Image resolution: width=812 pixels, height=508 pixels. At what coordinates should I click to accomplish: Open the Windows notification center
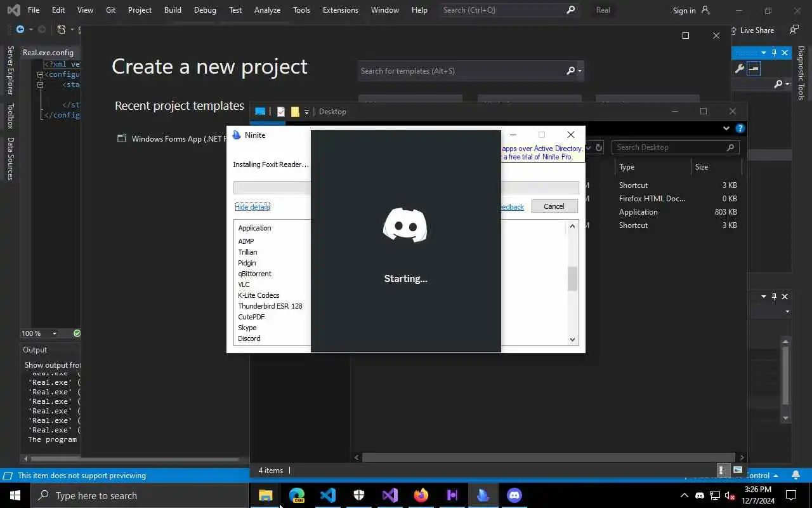coord(791,495)
